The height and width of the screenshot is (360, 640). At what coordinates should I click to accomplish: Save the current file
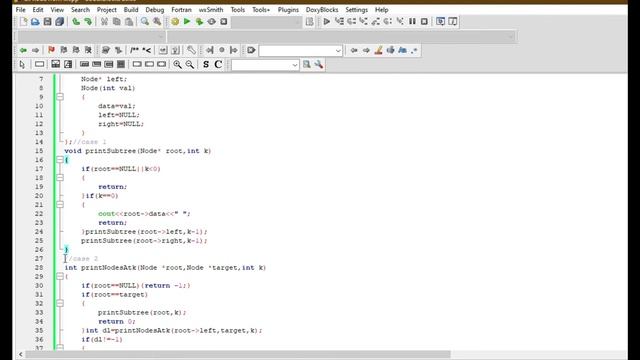[47, 22]
